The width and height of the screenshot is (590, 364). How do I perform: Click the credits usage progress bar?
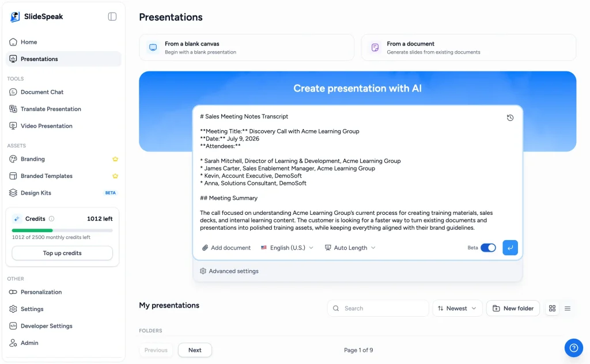[62, 230]
